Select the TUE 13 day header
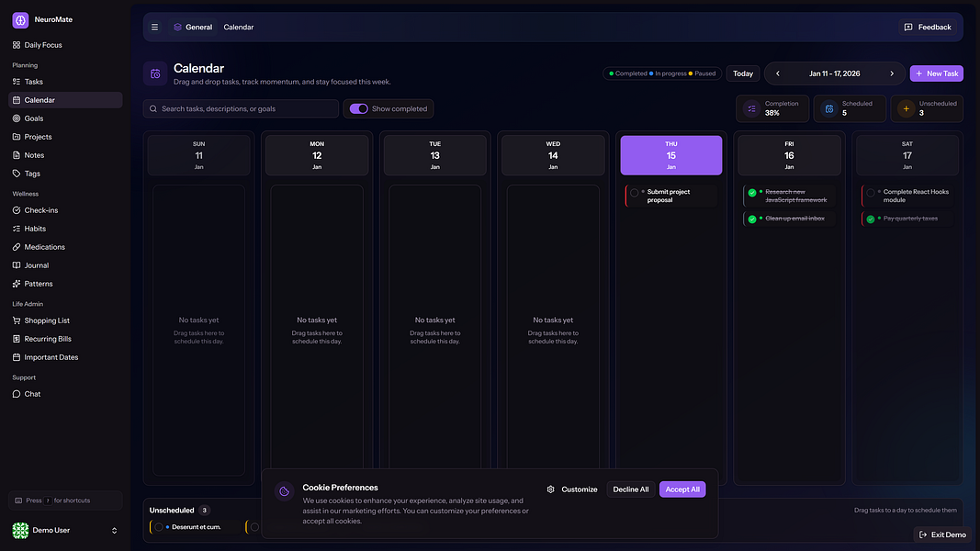 [x=435, y=155]
